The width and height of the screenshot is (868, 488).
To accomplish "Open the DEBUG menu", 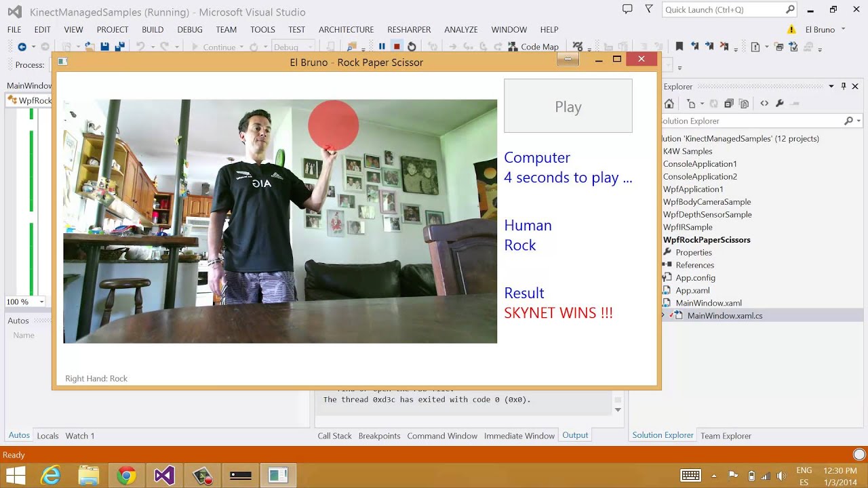I will (x=190, y=30).
